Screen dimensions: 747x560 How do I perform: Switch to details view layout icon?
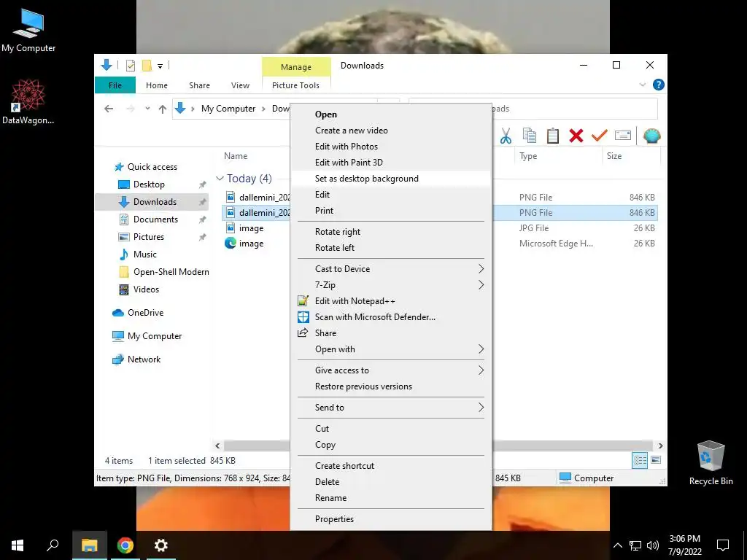640,460
